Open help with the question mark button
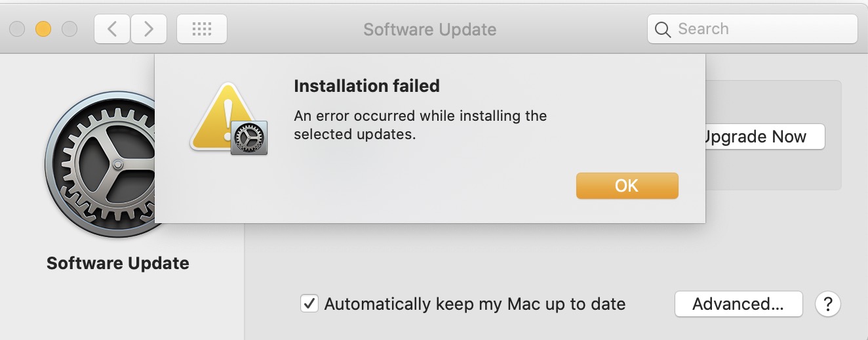This screenshot has height=340, width=868. (x=828, y=304)
